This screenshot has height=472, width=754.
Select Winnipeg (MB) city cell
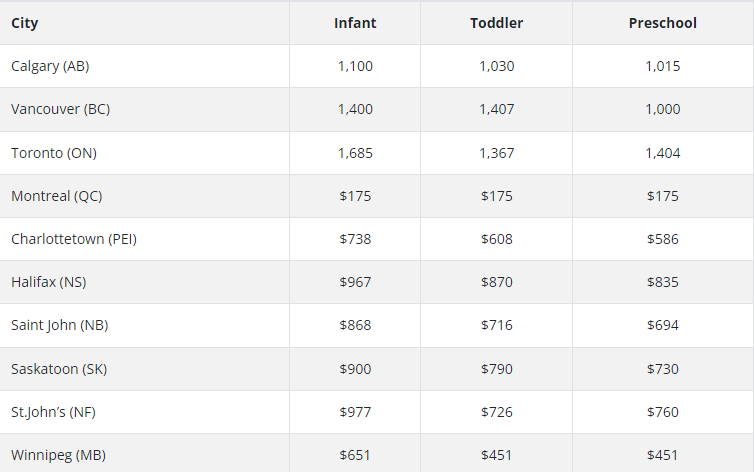[x=58, y=455]
